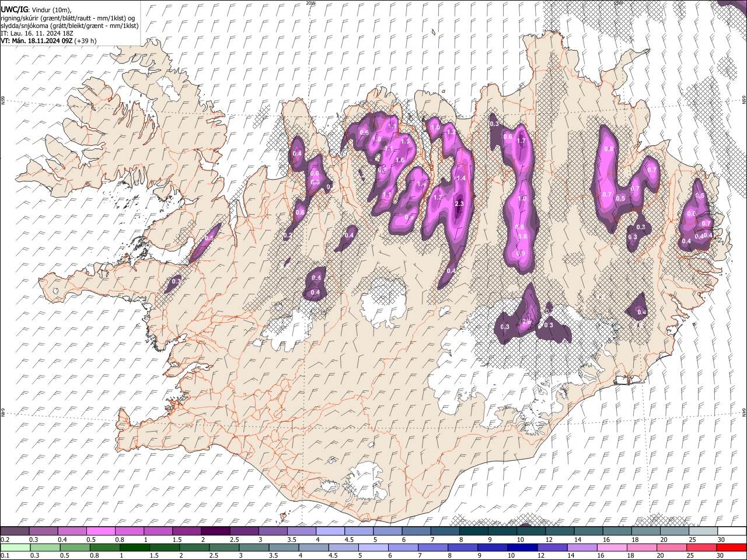Select the 0.2 label on the snow scale
Image resolution: width=747 pixels, height=560 pixels.
tap(5, 539)
